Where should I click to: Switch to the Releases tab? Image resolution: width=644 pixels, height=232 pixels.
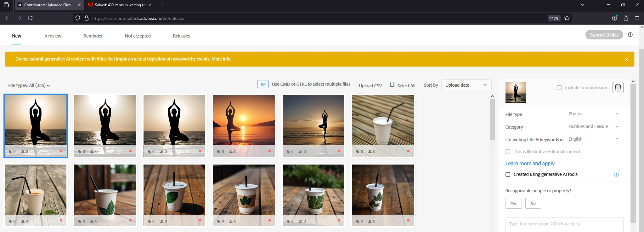pos(181,36)
